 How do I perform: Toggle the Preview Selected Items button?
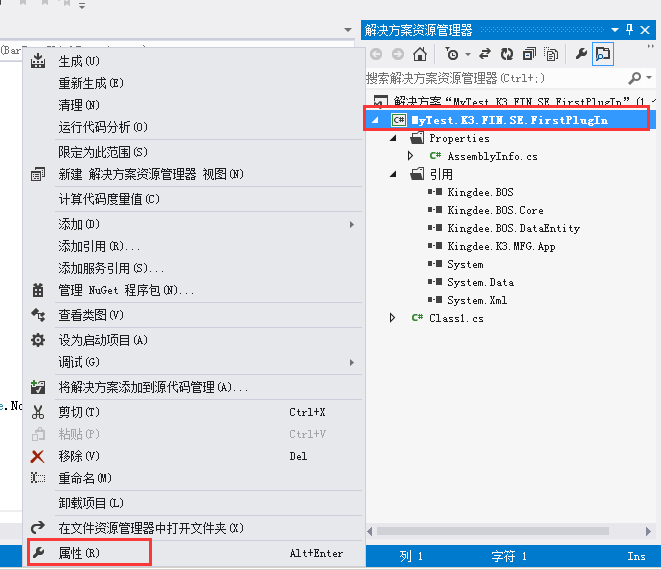pos(603,54)
